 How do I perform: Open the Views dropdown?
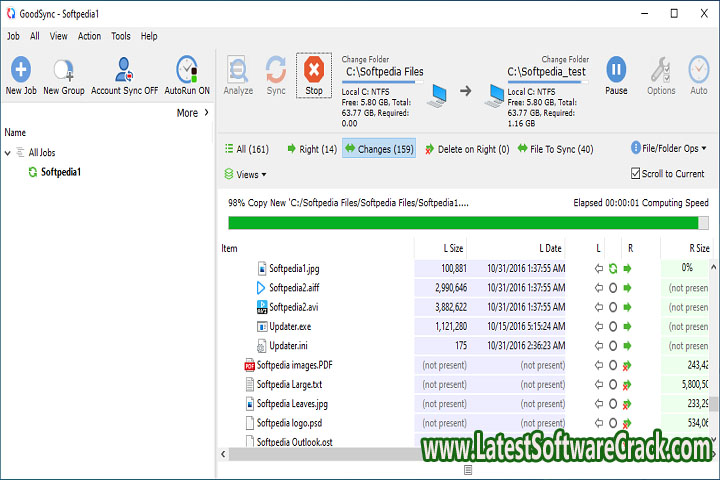point(245,174)
